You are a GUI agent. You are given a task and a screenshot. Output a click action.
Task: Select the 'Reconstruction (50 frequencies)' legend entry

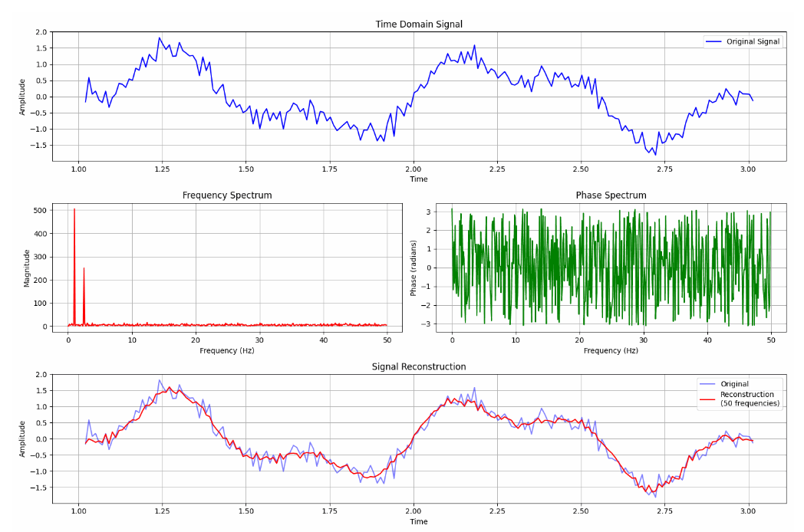(740, 399)
